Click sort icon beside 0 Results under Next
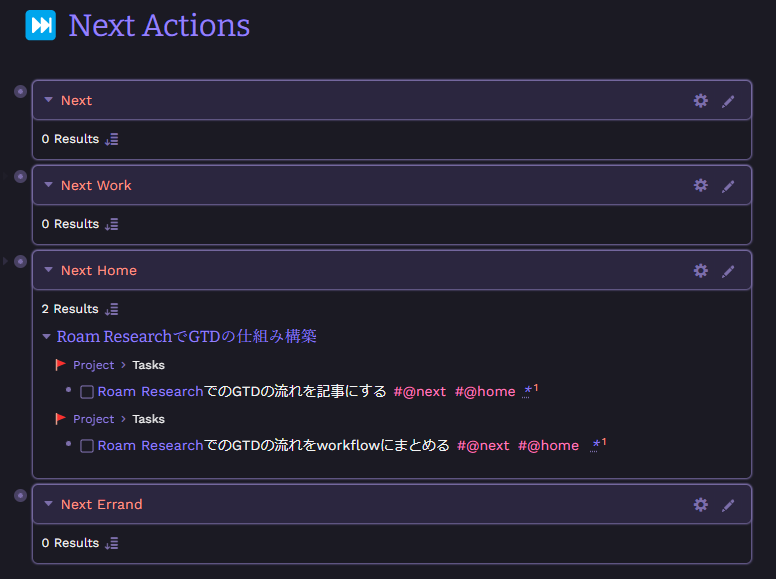 (x=112, y=140)
